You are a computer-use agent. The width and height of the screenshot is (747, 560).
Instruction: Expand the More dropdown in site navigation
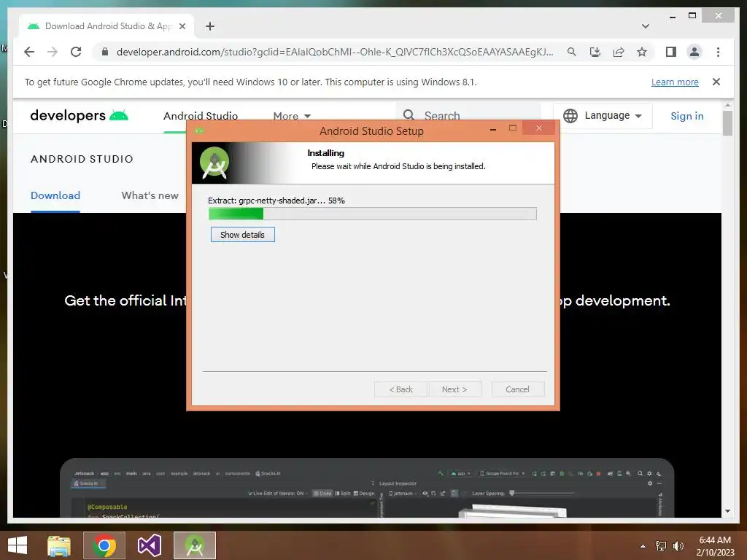[292, 116]
